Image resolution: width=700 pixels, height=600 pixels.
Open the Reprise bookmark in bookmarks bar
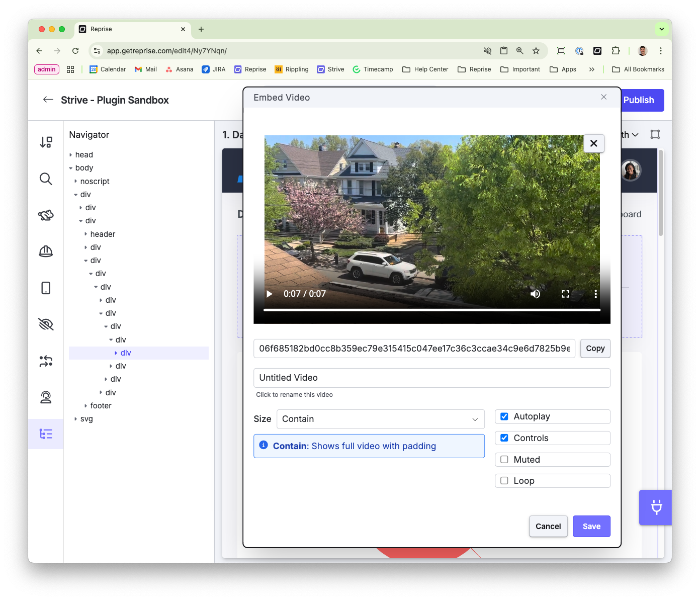pyautogui.click(x=250, y=69)
